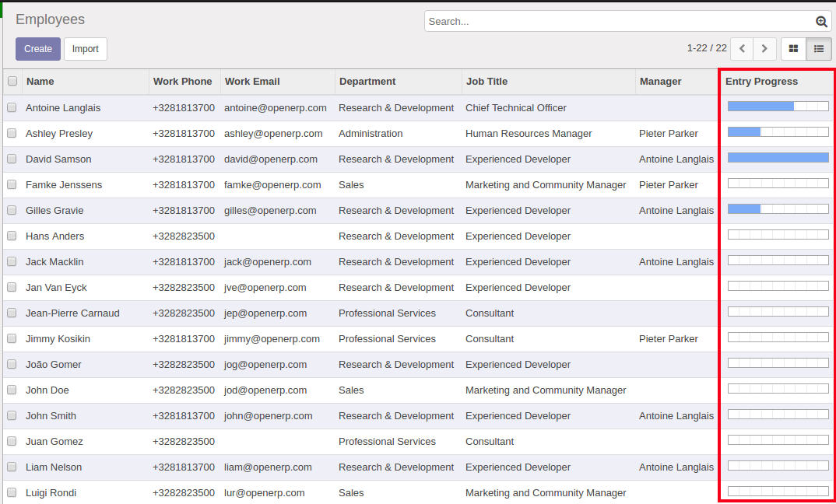The width and height of the screenshot is (836, 504).
Task: Click the Import button
Action: click(86, 49)
